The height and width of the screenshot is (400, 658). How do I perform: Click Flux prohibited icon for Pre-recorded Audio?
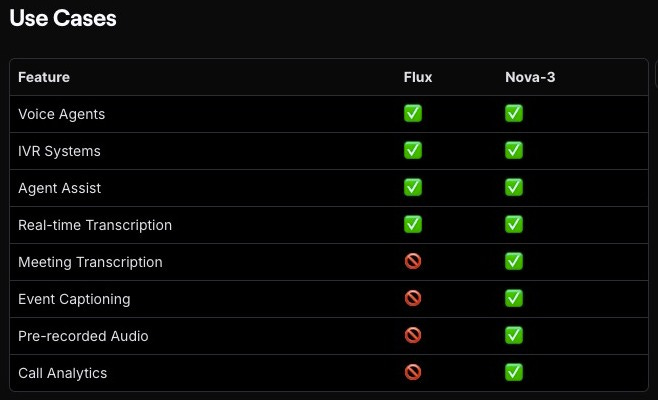[x=413, y=335]
